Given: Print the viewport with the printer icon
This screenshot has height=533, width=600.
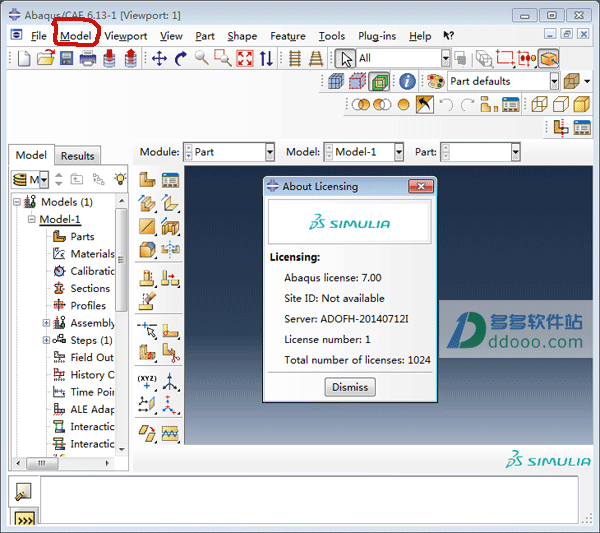Looking at the screenshot, I should pyautogui.click(x=88, y=59).
